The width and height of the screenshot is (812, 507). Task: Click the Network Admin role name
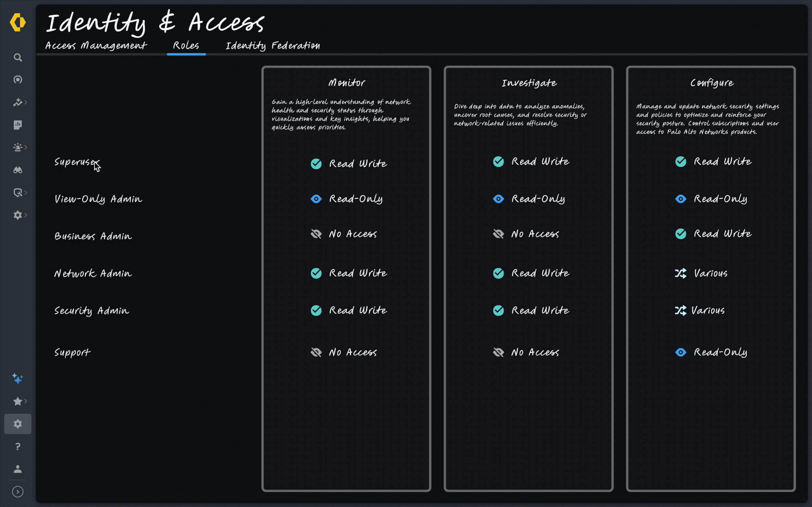(93, 274)
